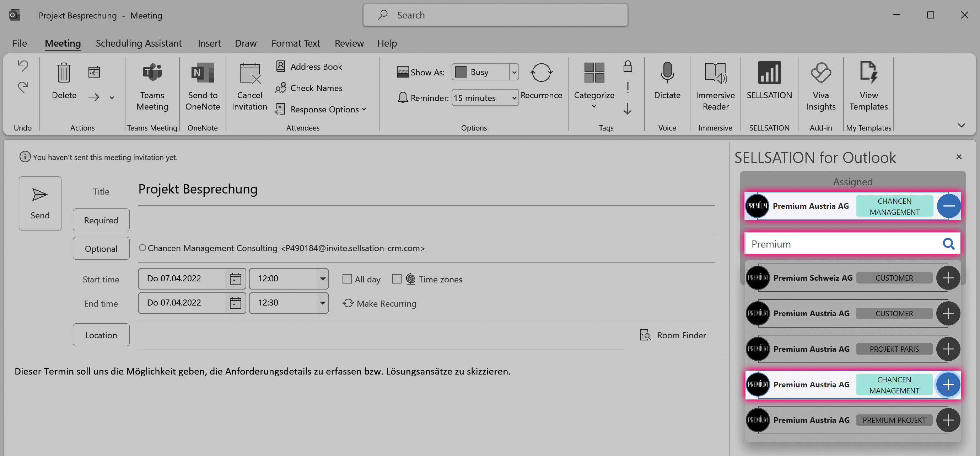
Task: Set High Importance exclamation icon
Action: tap(628, 88)
